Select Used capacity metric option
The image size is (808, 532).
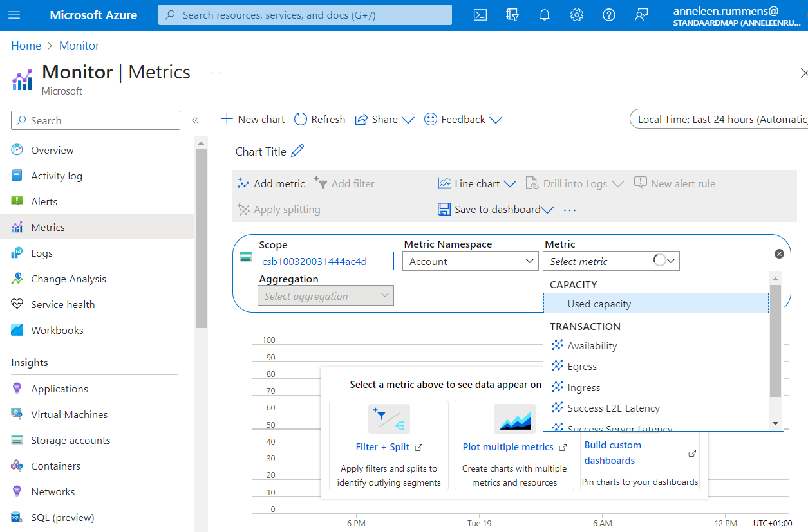(x=656, y=304)
